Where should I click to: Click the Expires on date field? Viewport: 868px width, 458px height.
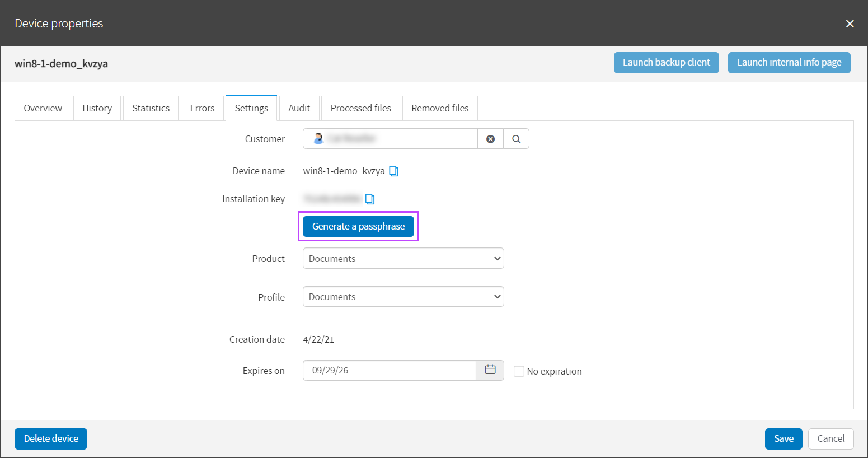point(389,370)
